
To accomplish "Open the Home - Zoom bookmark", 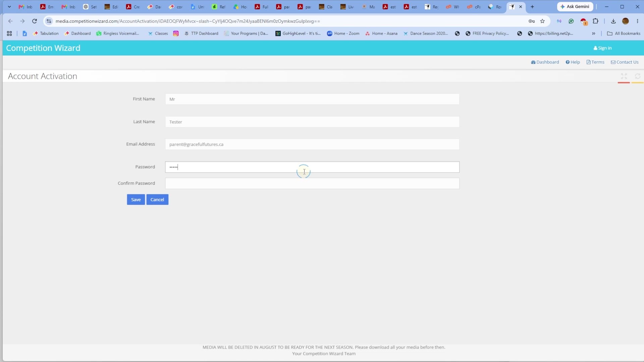I will pos(343,34).
